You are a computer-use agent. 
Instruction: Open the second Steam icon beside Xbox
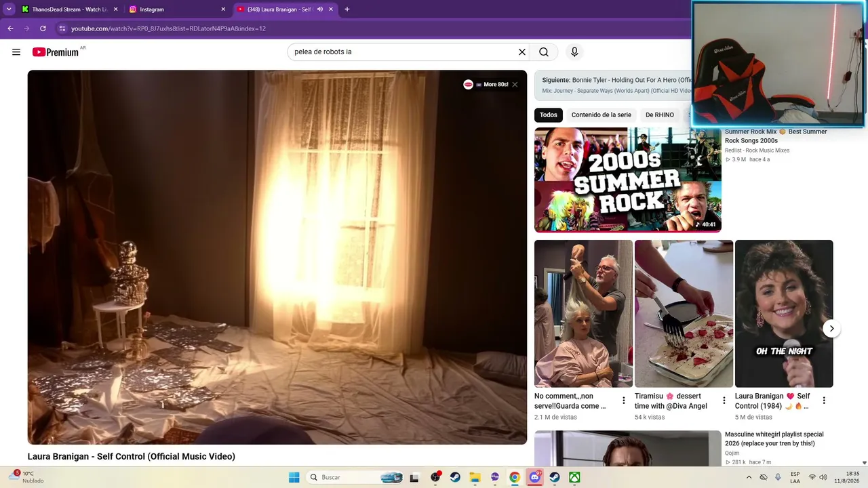click(x=555, y=477)
